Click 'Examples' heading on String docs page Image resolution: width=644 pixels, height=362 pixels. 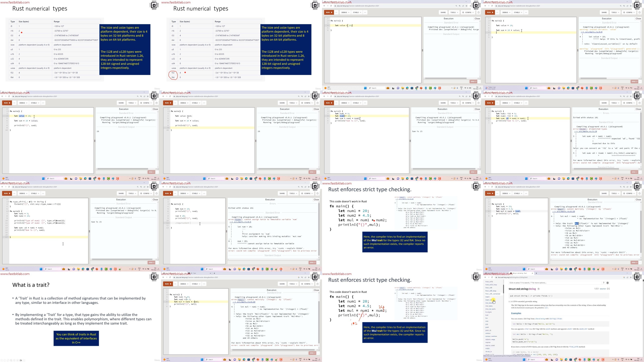coord(516,313)
